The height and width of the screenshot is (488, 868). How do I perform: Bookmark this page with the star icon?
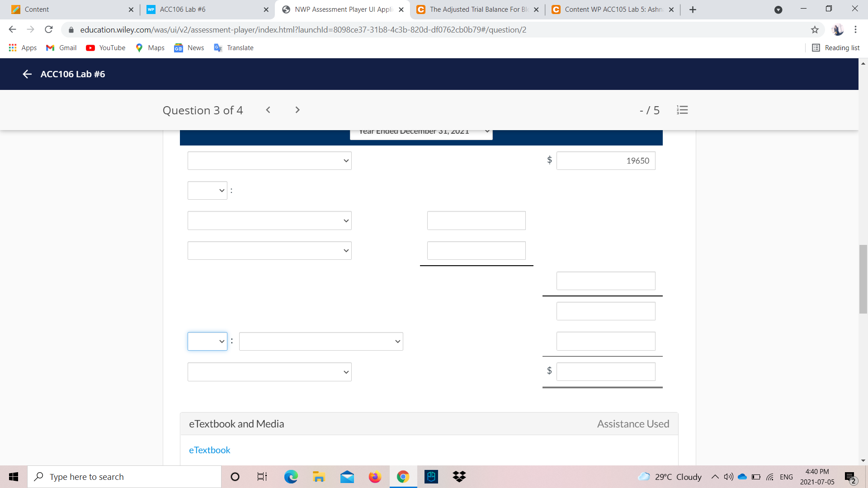[815, 30]
